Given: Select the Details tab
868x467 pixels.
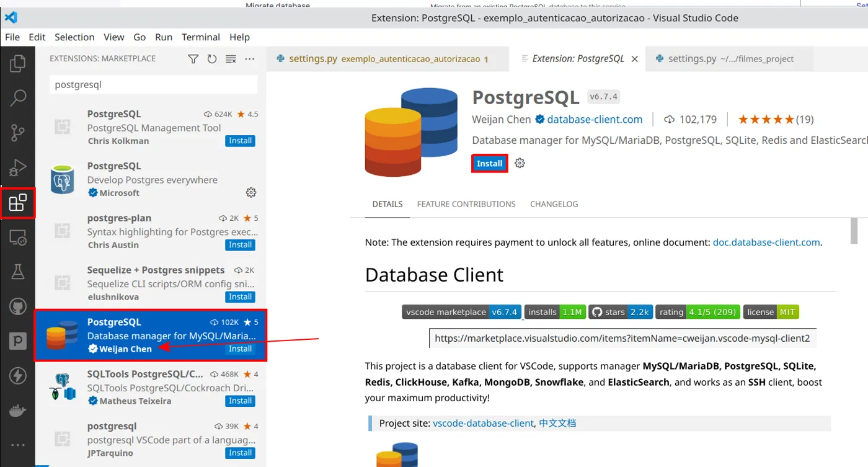Looking at the screenshot, I should pyautogui.click(x=387, y=204).
